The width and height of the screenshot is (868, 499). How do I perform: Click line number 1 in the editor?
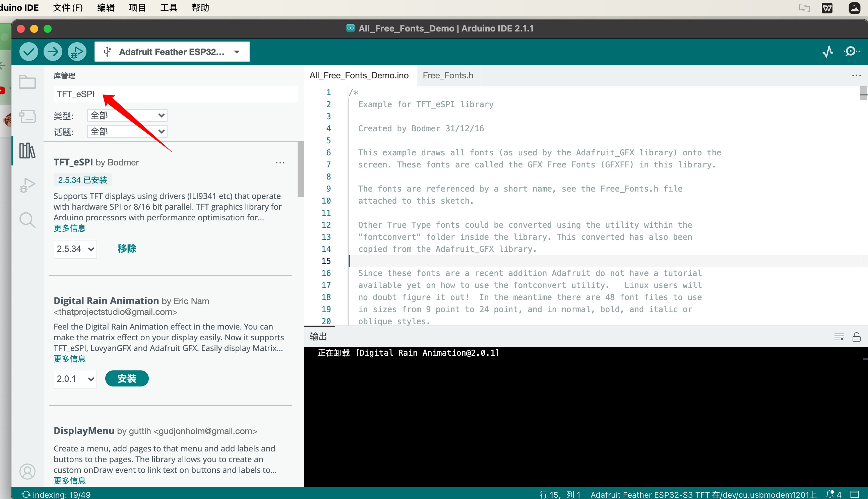(x=328, y=92)
